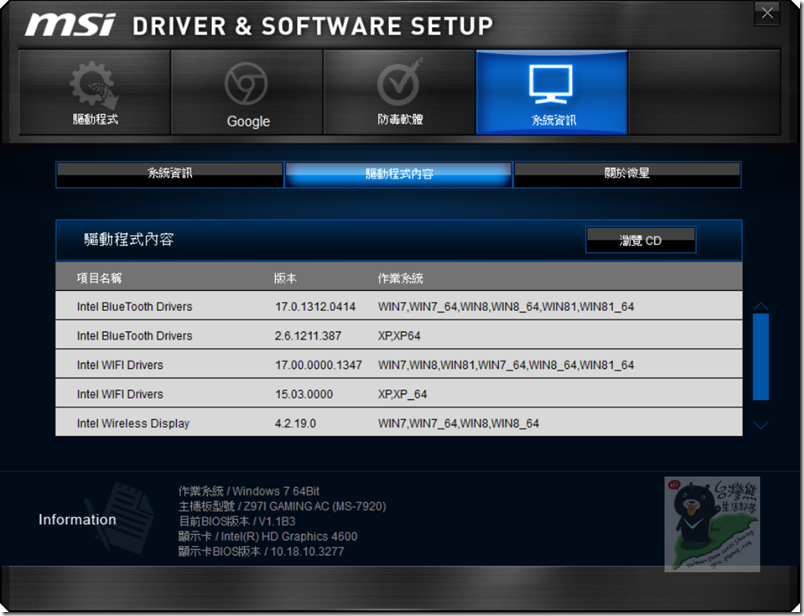This screenshot has height=616, width=804.
Task: Click the BIOS version V1.1B3 line
Action: click(237, 521)
